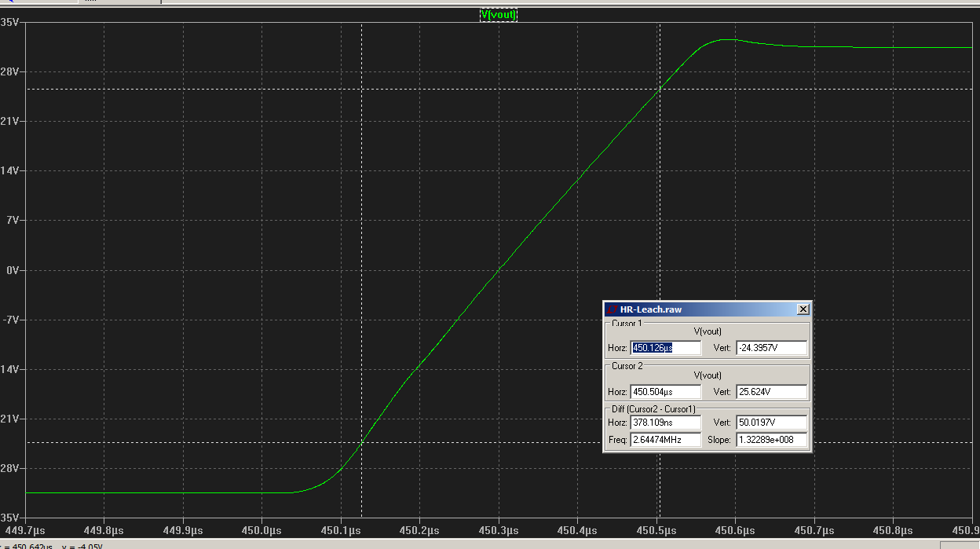Screen dimensions: 980x549
Task: Focus the Cursor 1 Horz field showing 450.126µs
Action: [x=665, y=348]
